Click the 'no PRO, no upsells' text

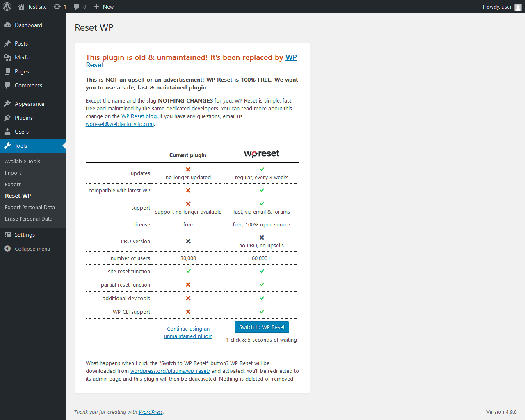262,246
